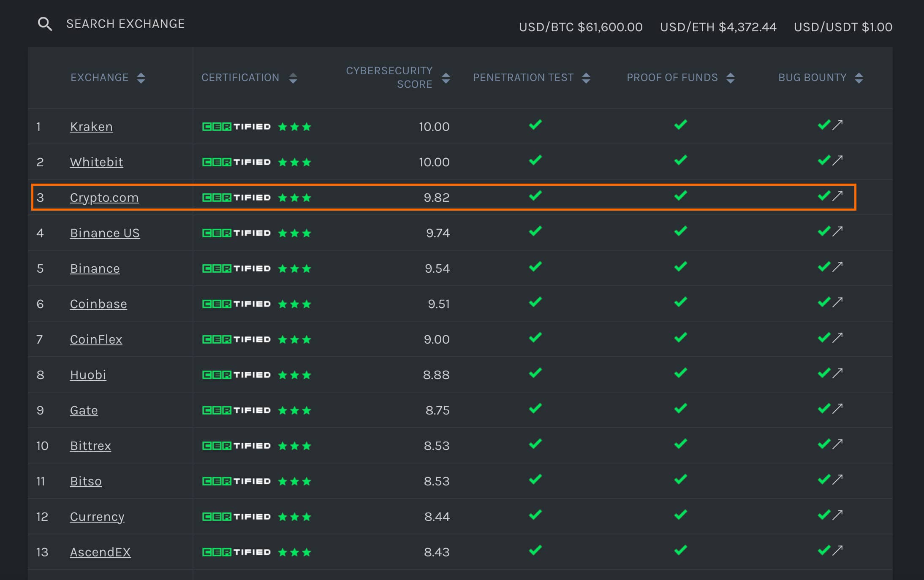Click Kraken's bug bounty checkmark
The image size is (924, 580).
pos(824,125)
